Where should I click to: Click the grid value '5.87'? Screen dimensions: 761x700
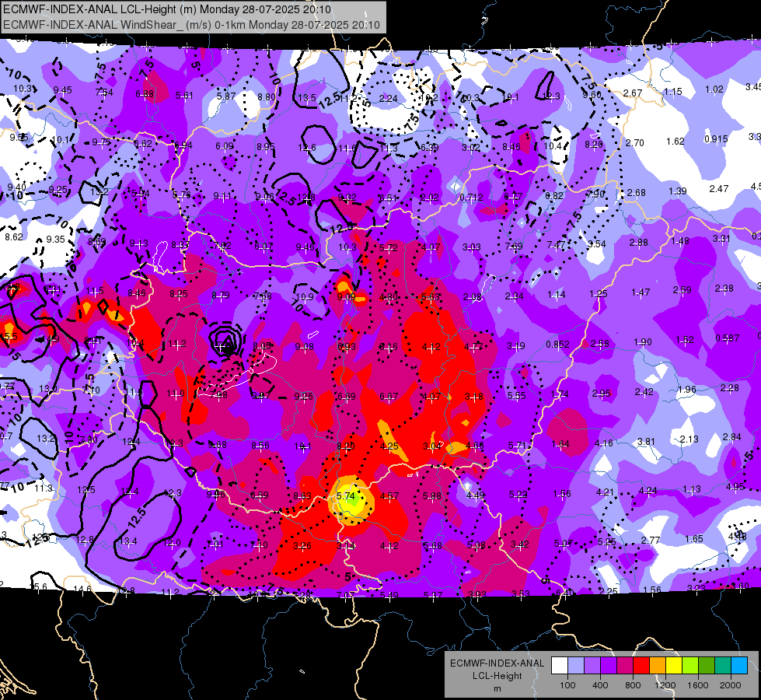225,96
